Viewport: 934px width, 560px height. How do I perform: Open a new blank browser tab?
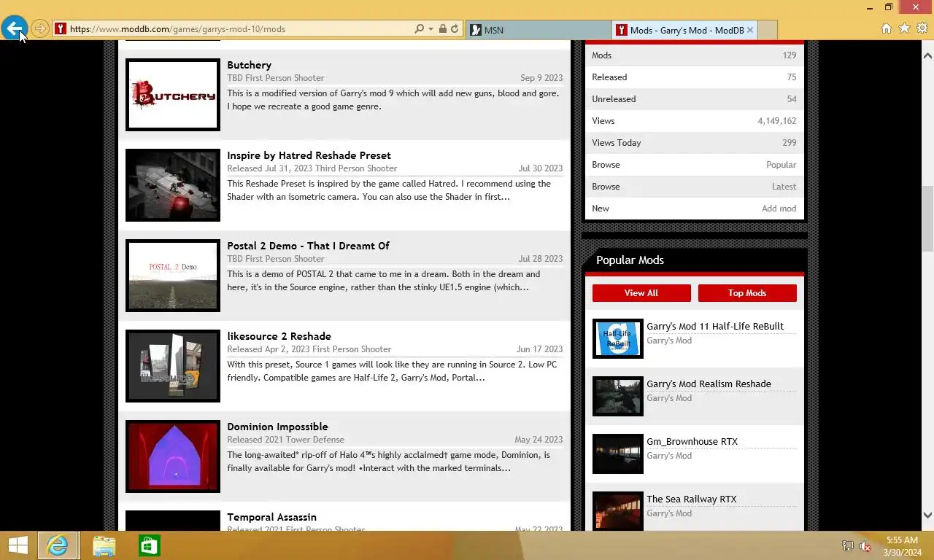point(768,30)
